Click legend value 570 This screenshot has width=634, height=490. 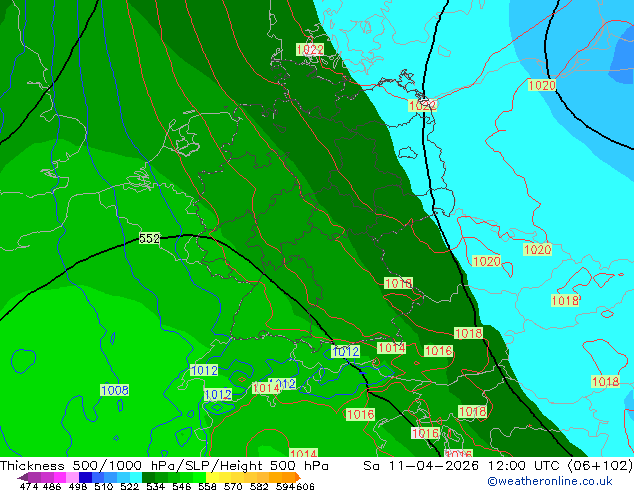233,486
